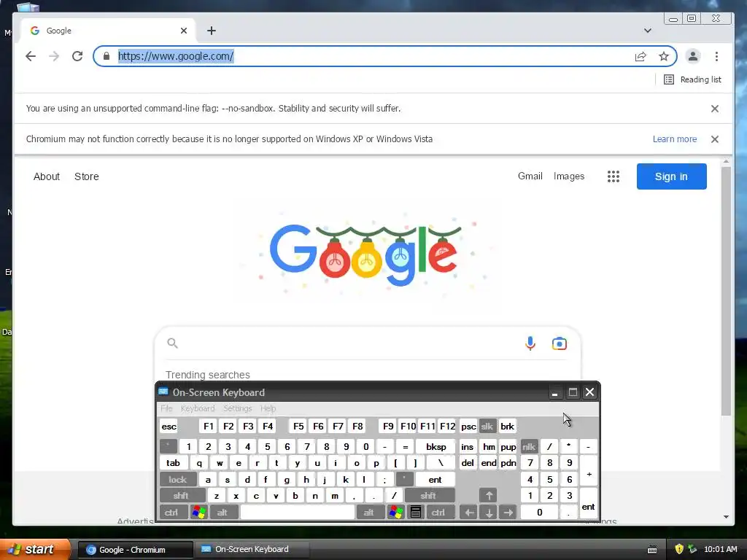The height and width of the screenshot is (560, 747).
Task: Dismiss the Windows XP unsupported warning
Action: coord(715,139)
